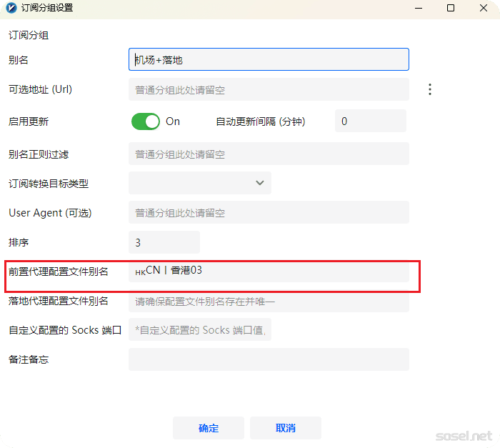The image size is (500, 448).
Task: Click the 可选地址 (Url) input field
Action: click(269, 90)
